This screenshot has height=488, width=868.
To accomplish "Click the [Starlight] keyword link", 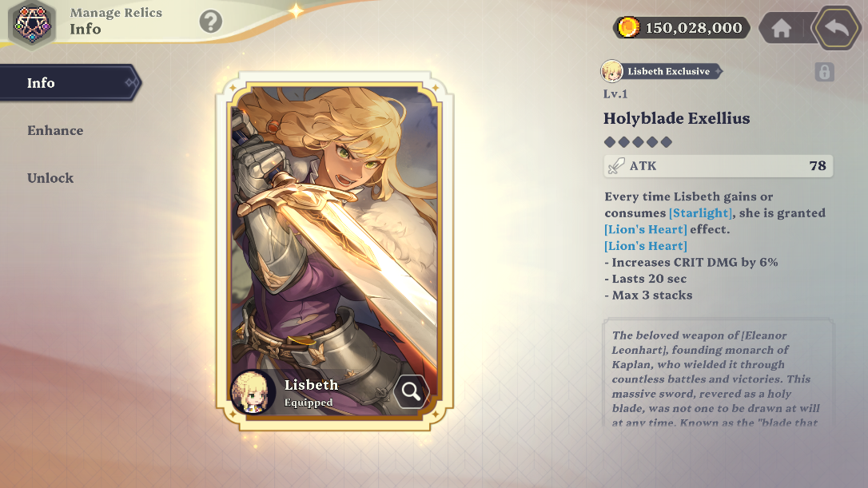I will pyautogui.click(x=700, y=213).
